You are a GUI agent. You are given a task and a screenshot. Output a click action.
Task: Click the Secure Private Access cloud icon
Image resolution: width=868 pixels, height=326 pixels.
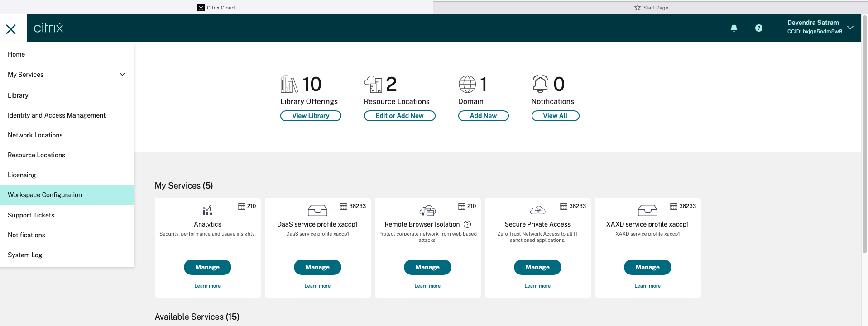(537, 210)
